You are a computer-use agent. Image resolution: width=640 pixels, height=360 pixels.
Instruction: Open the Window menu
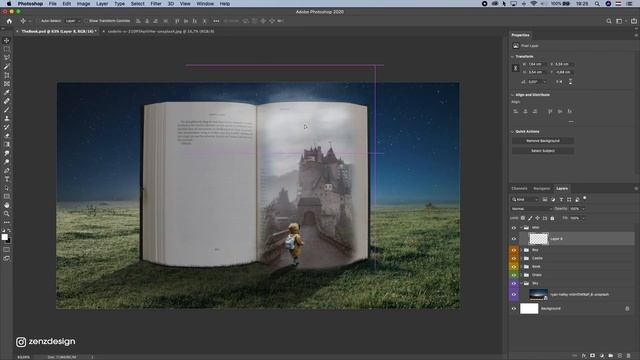[205, 4]
